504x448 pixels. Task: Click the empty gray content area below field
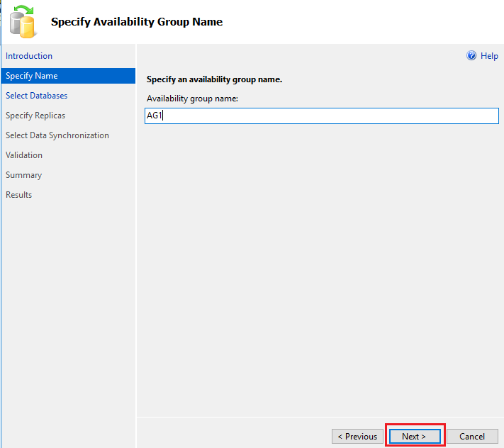point(319,269)
